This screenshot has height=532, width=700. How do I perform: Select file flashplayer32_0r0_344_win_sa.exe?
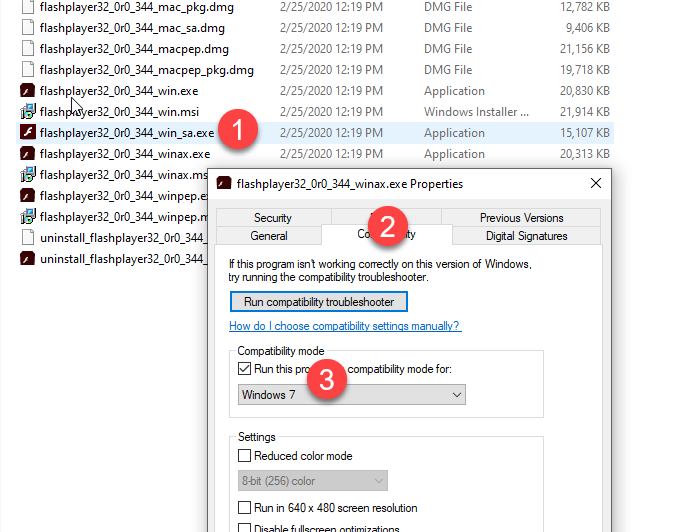point(127,133)
